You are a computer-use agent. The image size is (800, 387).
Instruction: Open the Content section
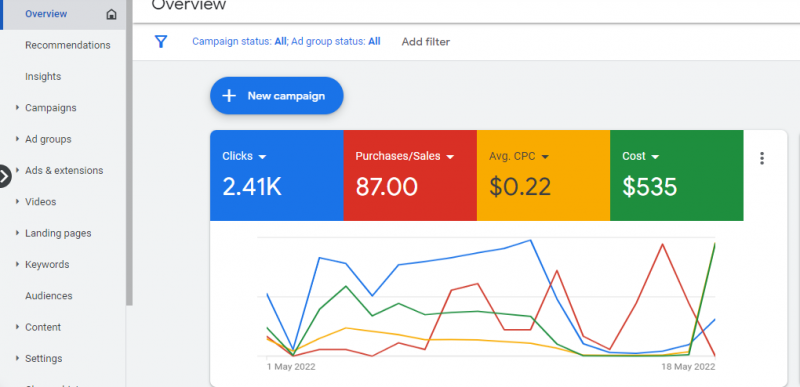(x=43, y=327)
